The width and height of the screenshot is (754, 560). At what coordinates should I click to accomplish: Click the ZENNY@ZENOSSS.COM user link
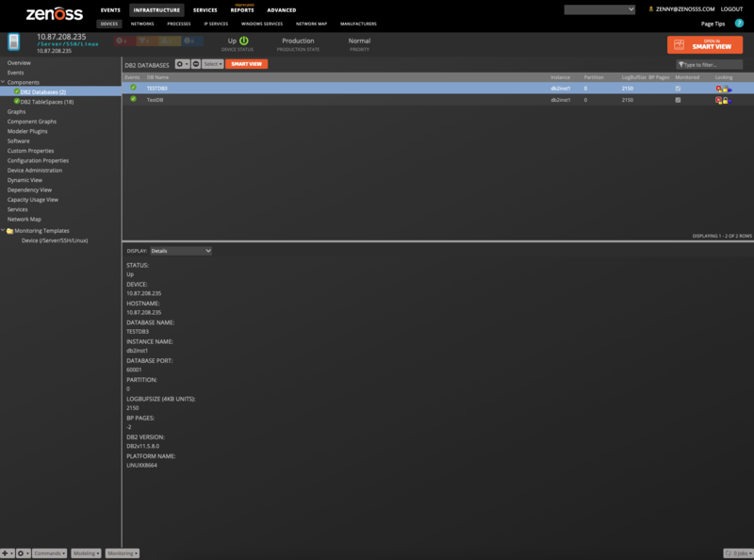685,9
